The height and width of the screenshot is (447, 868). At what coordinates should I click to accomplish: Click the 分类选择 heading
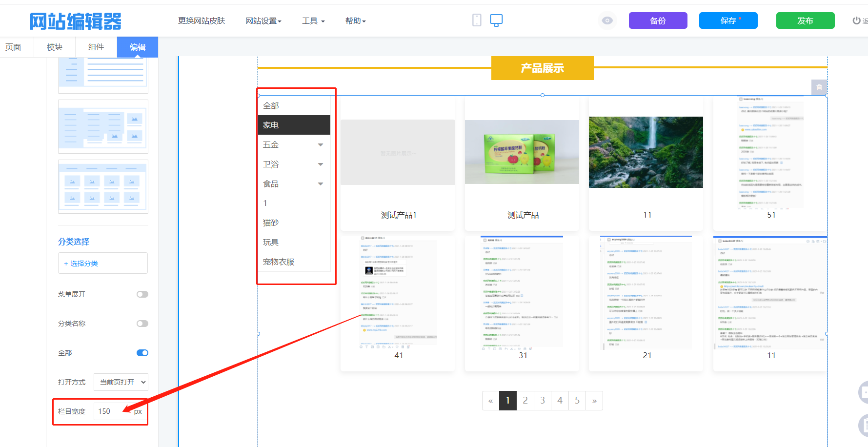pyautogui.click(x=74, y=242)
